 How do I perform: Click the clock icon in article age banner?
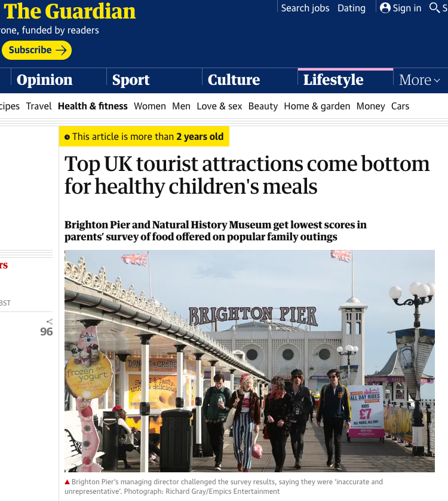pyautogui.click(x=67, y=137)
